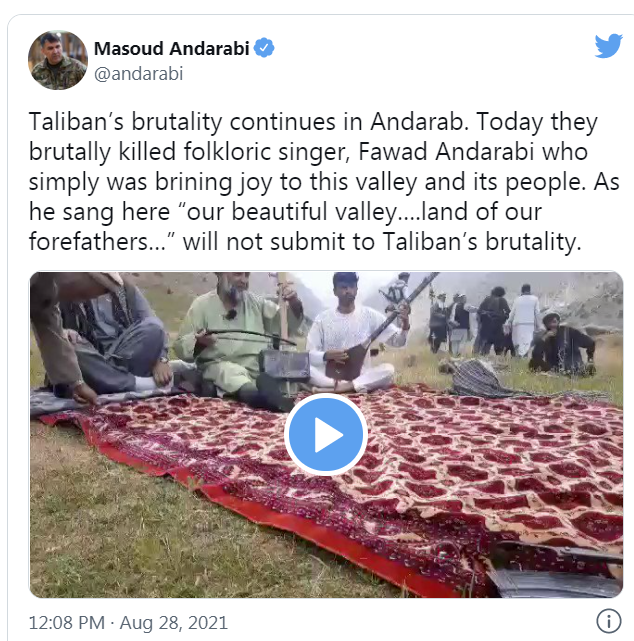
Task: Open the @andarabi handle link
Action: [138, 74]
